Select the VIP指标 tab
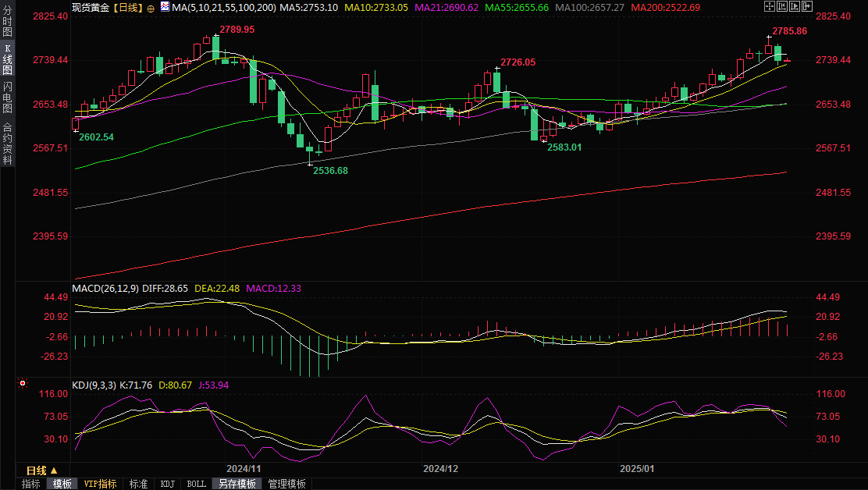The height and width of the screenshot is (490, 868). pyautogui.click(x=100, y=484)
